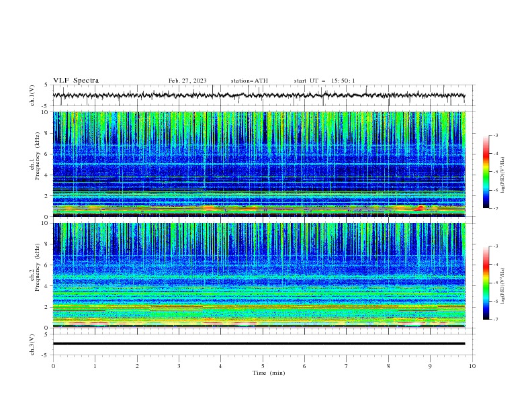Click the "ch.3(V)" axis label
Image resolution: width=532 pixels, height=411 pixels.
[32, 345]
